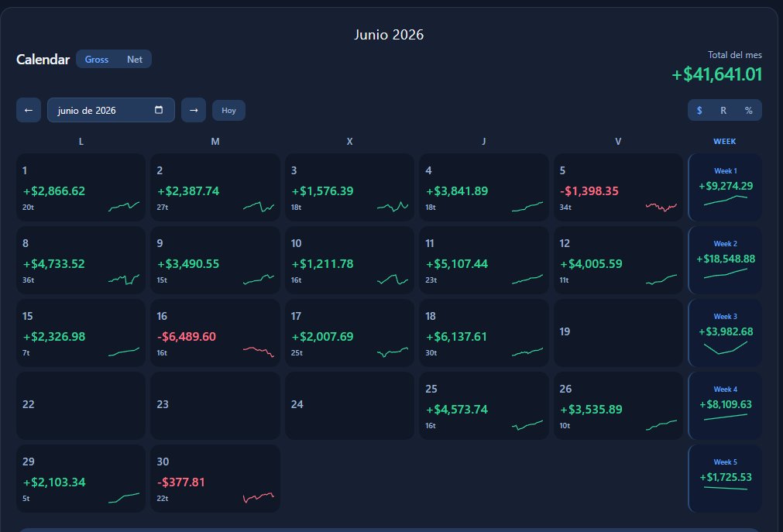783x532 pixels.
Task: Select the empty day 19 card
Action: pyautogui.click(x=618, y=333)
